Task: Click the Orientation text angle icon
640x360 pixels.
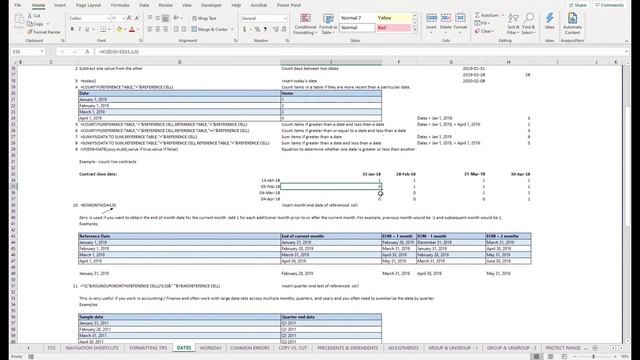Action: pos(176,18)
